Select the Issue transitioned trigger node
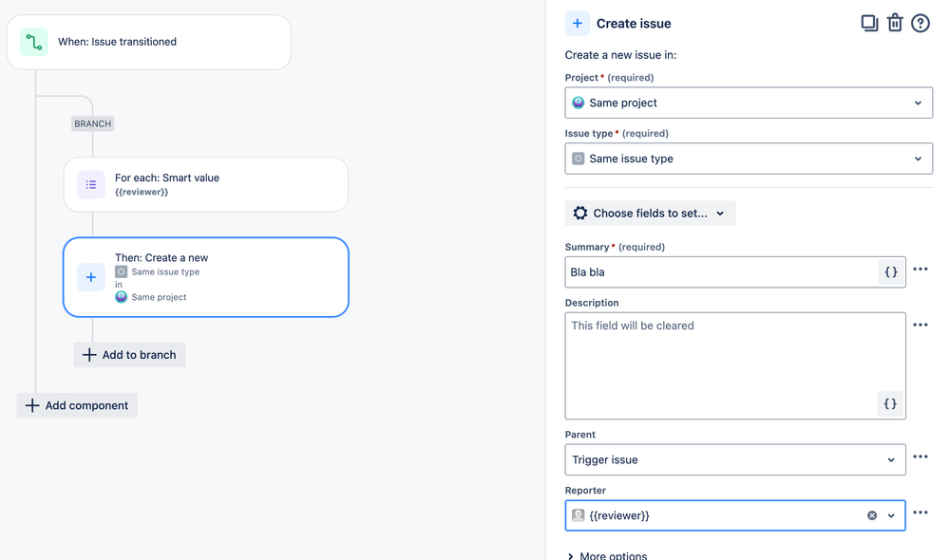Screen dimensions: 949x560 (148, 42)
